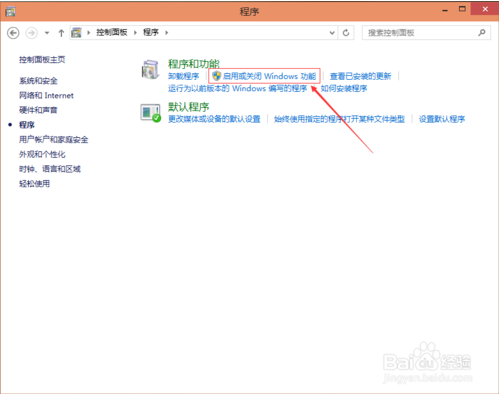Click 程序 breadcrumb in address bar

click(x=151, y=32)
